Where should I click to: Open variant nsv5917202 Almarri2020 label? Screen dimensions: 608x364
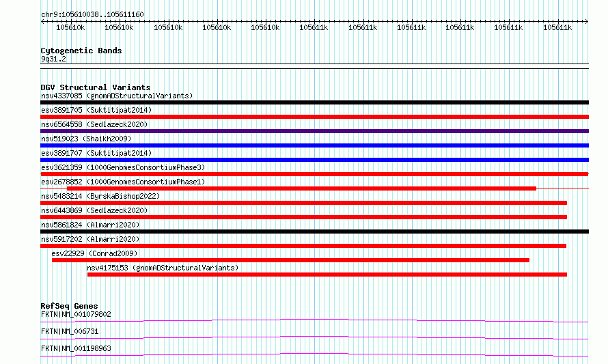coord(90,239)
